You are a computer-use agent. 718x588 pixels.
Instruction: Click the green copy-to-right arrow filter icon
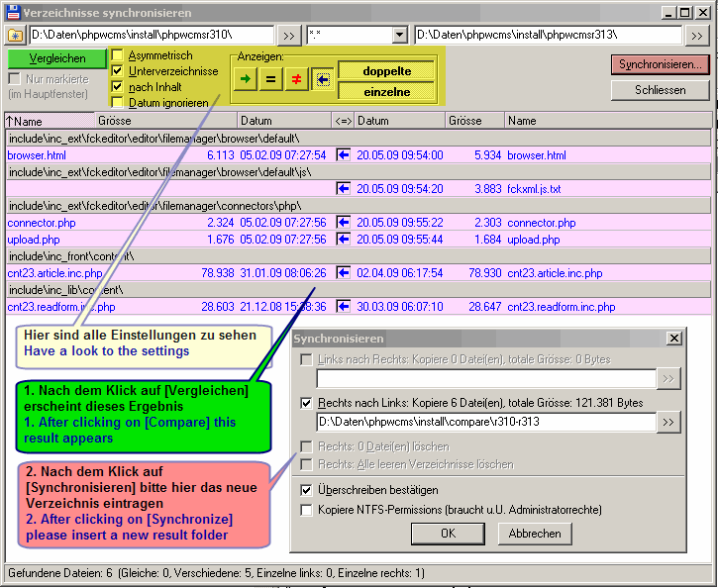click(x=245, y=80)
